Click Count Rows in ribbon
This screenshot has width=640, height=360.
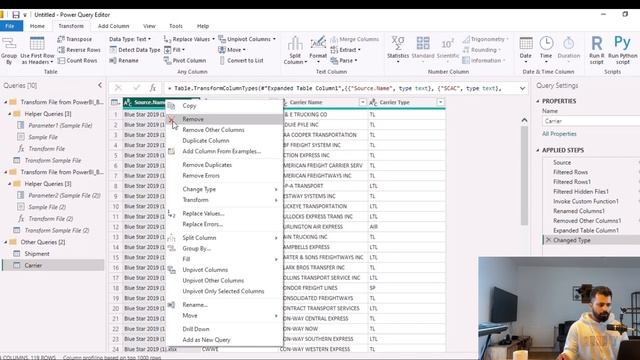point(78,60)
